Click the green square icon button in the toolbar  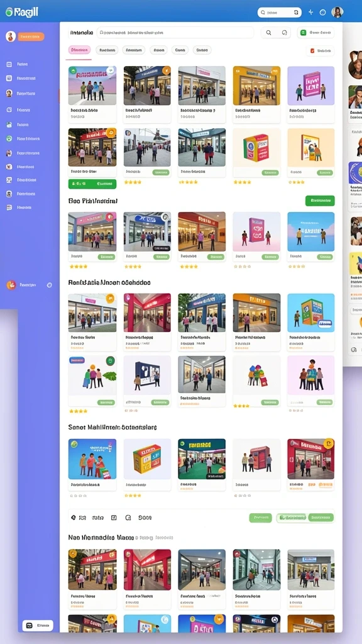coord(304,33)
